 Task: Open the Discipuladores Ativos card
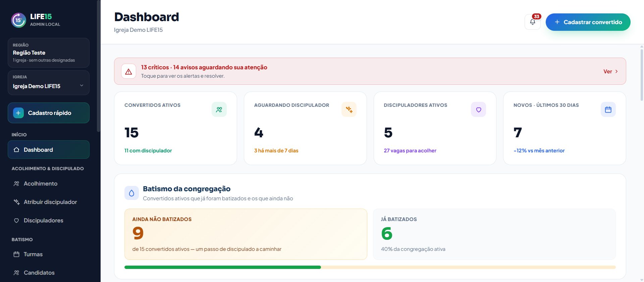[435, 128]
